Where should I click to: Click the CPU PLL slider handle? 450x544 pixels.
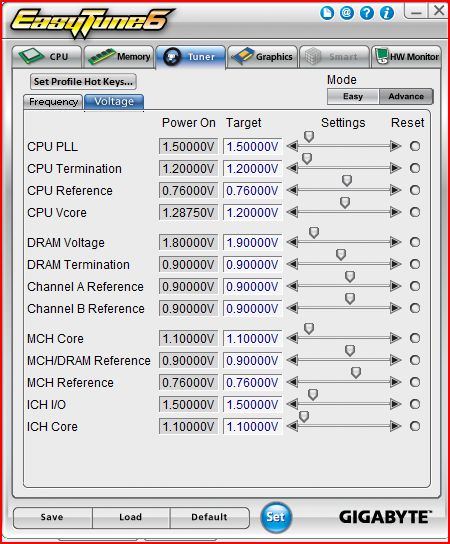[309, 137]
